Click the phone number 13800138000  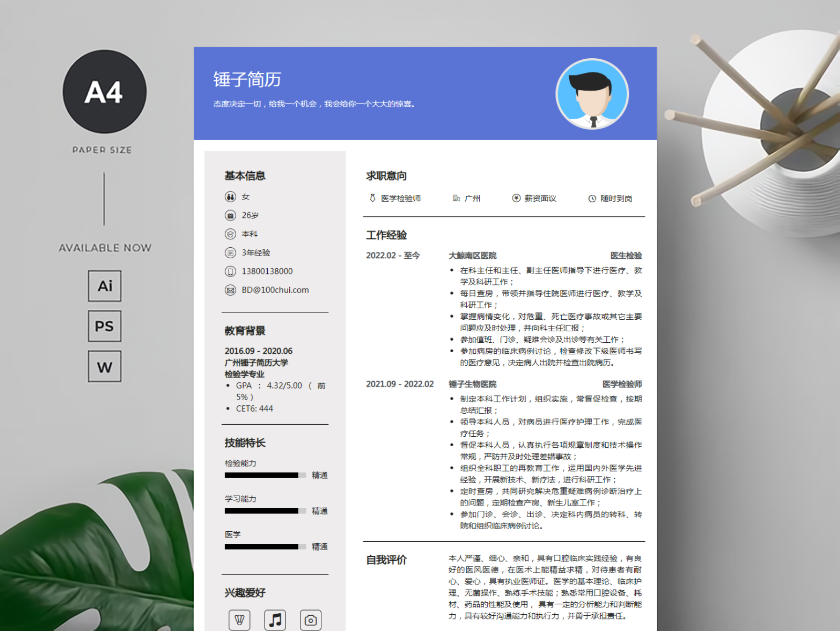267,271
